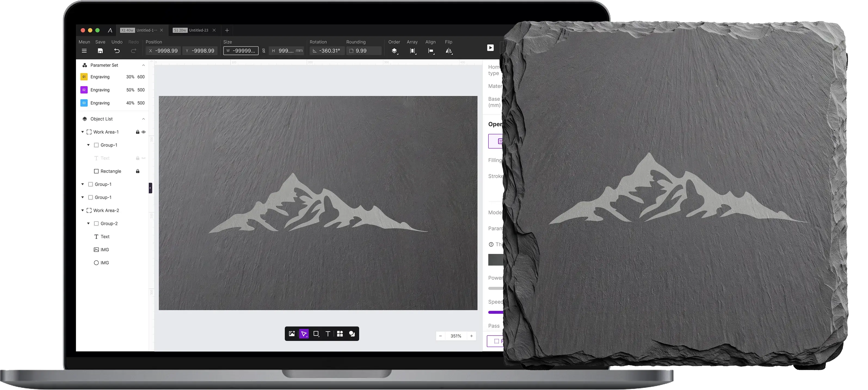
Task: Collapse Group-1 under Work Area-1
Action: pyautogui.click(x=88, y=145)
